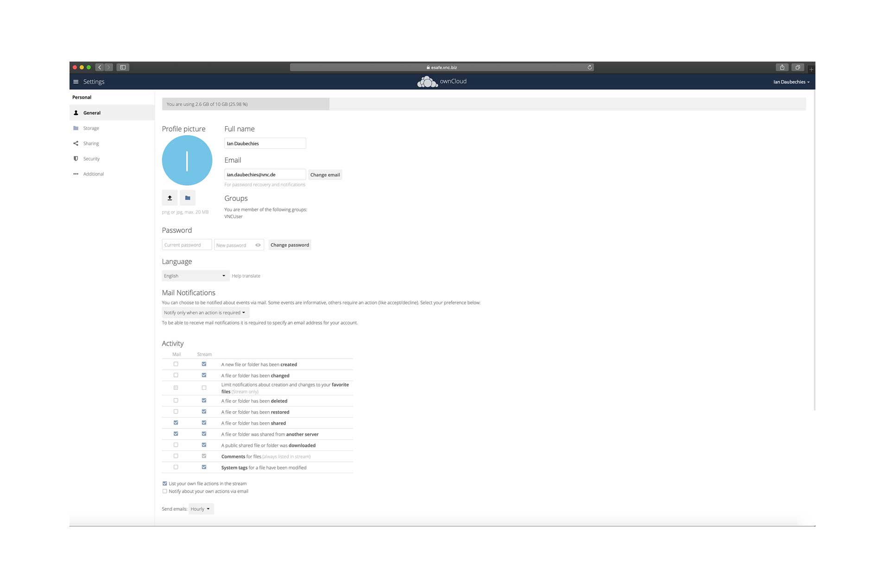Toggle new password visibility eye icon
The width and height of the screenshot is (885, 588).
click(258, 245)
